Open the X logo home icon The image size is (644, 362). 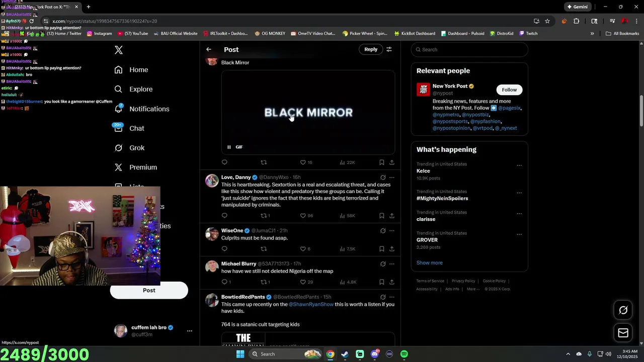pyautogui.click(x=119, y=50)
